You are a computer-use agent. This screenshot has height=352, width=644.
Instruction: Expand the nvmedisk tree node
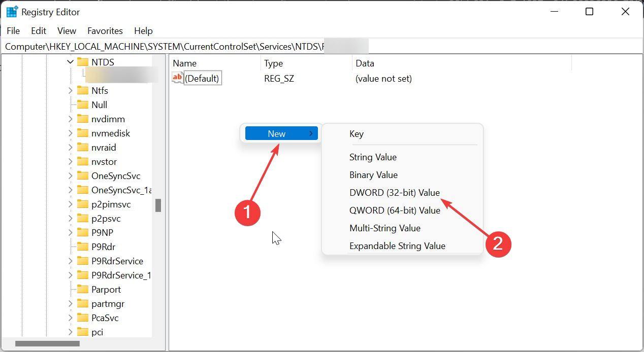(70, 133)
